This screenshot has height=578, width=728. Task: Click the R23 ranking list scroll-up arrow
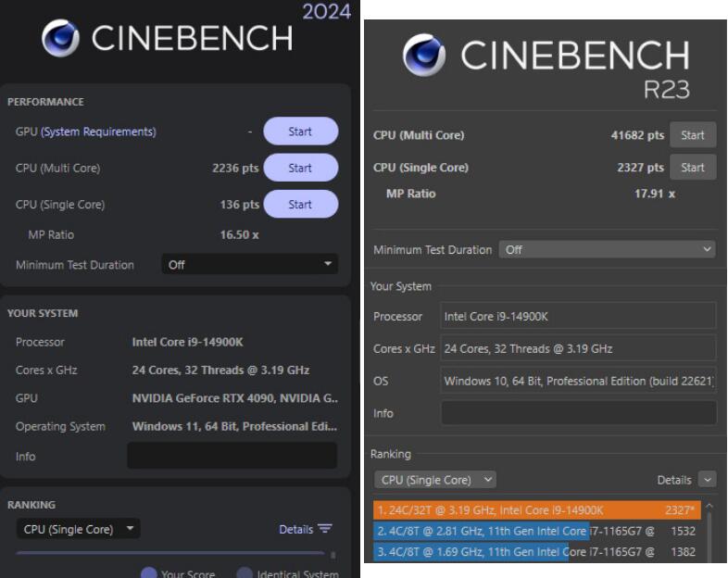pyautogui.click(x=709, y=508)
